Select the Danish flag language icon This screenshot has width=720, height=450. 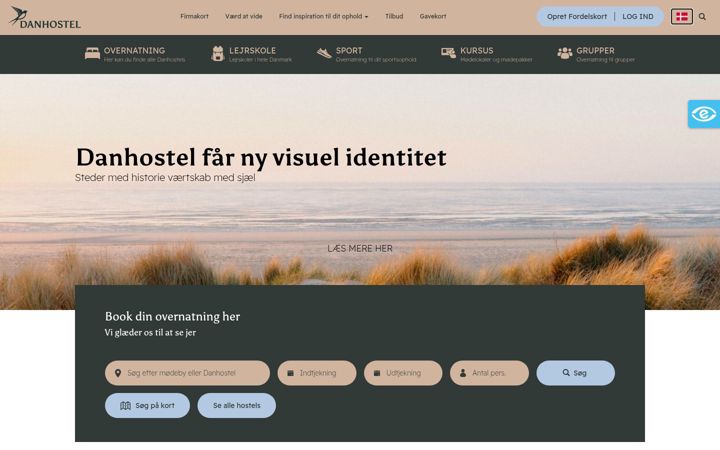[681, 17]
